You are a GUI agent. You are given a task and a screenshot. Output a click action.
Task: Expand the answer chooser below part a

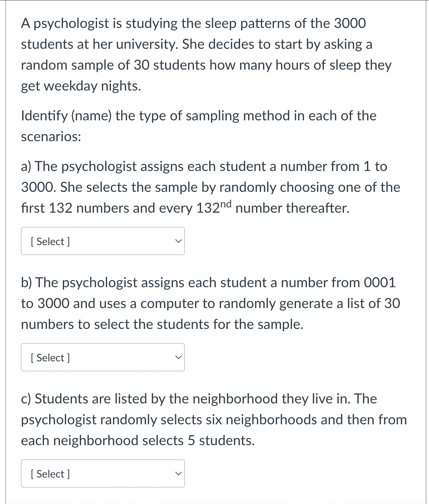[x=103, y=241]
